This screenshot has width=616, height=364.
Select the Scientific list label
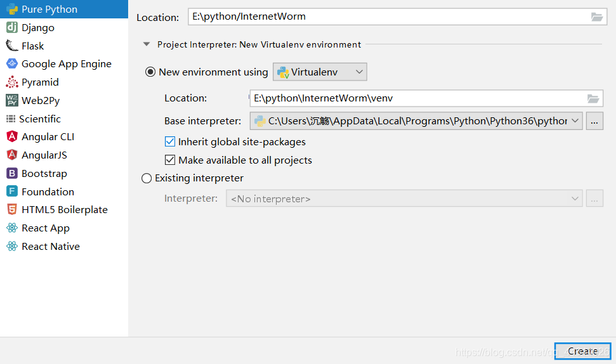(40, 119)
